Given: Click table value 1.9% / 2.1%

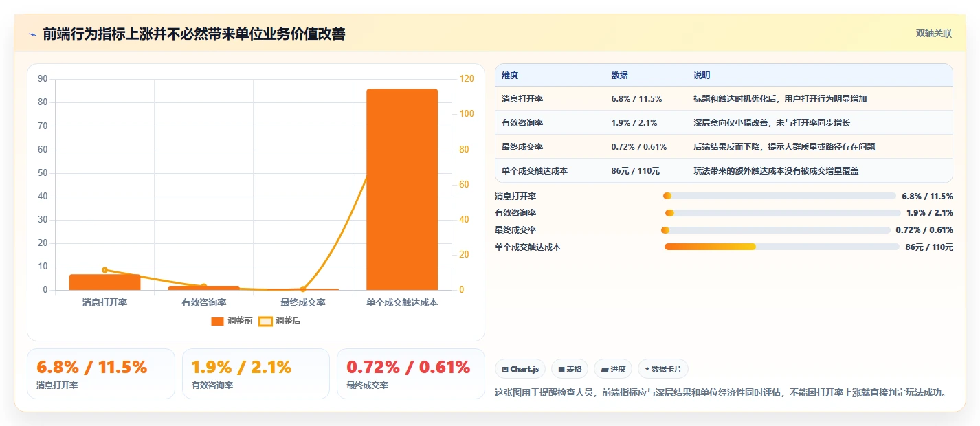Looking at the screenshot, I should click(634, 123).
